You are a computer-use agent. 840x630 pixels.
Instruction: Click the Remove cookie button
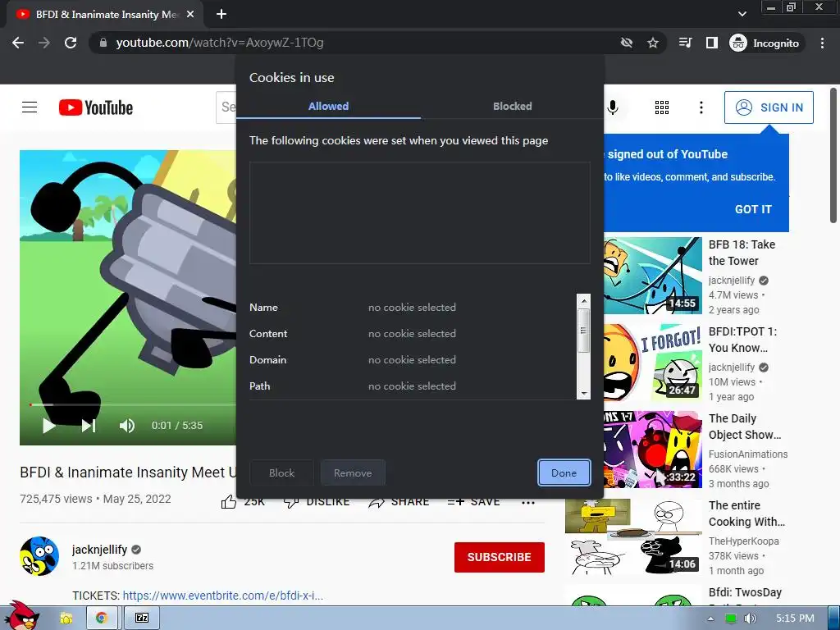pyautogui.click(x=353, y=473)
